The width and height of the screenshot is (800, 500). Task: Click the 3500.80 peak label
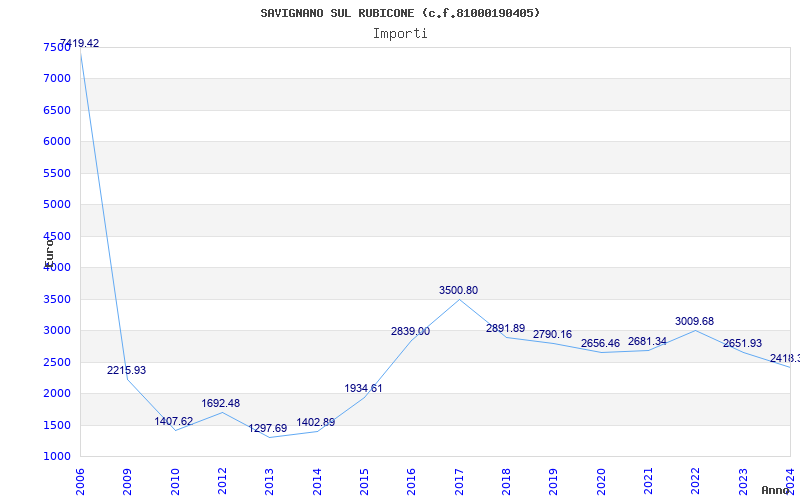[x=458, y=290]
